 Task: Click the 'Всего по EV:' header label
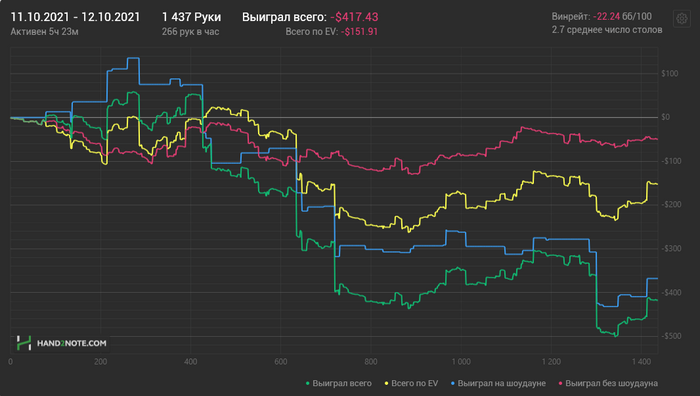(x=312, y=32)
